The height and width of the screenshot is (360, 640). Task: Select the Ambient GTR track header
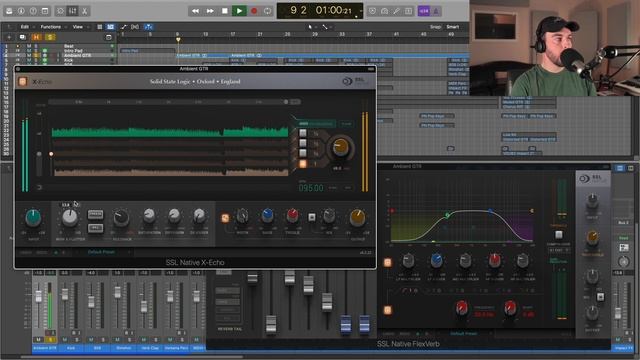pyautogui.click(x=59, y=56)
